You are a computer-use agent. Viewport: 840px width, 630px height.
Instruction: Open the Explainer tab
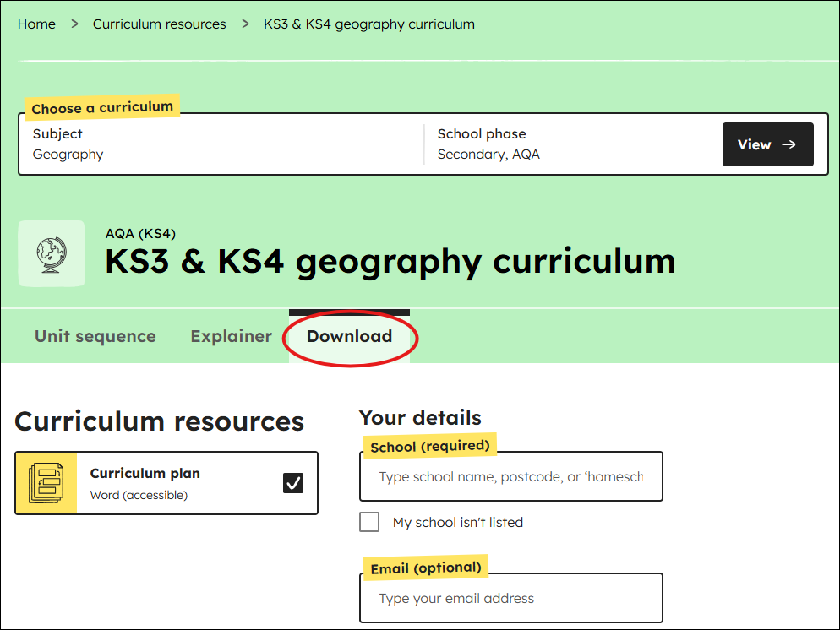click(231, 336)
